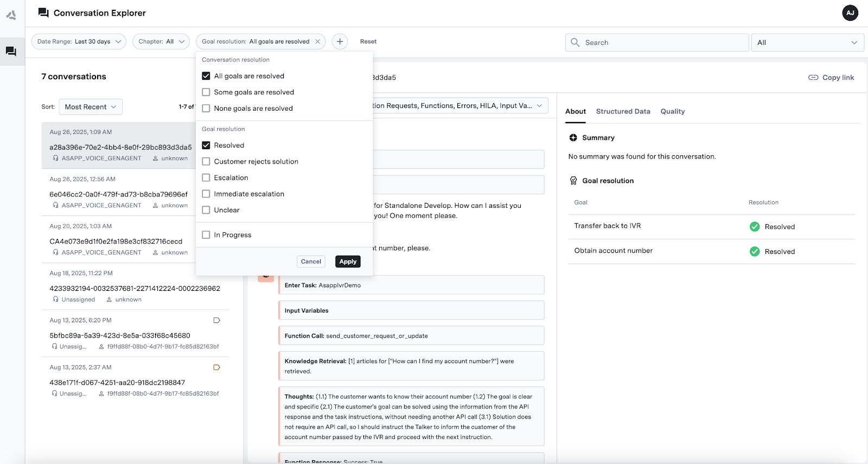
Task: Open conversation 5bfbc89a-5a39-423d
Action: (x=135, y=333)
